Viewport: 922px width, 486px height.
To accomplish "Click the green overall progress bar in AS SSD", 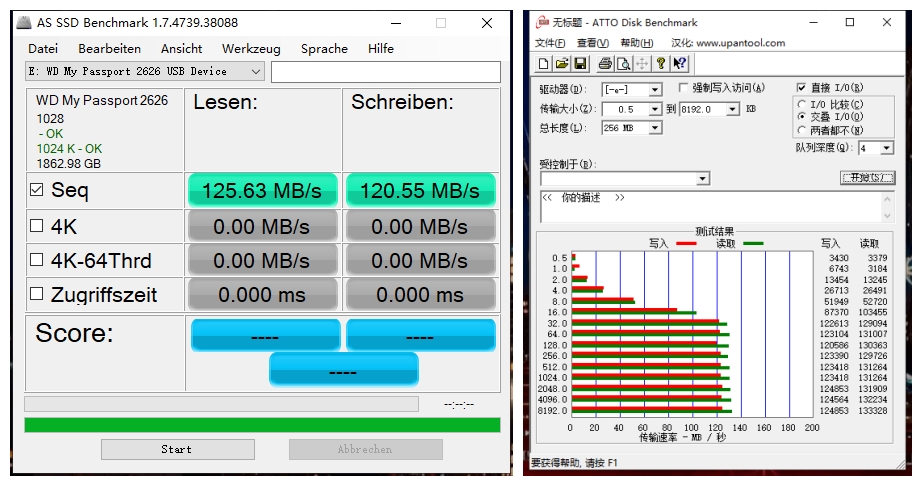I will click(262, 425).
